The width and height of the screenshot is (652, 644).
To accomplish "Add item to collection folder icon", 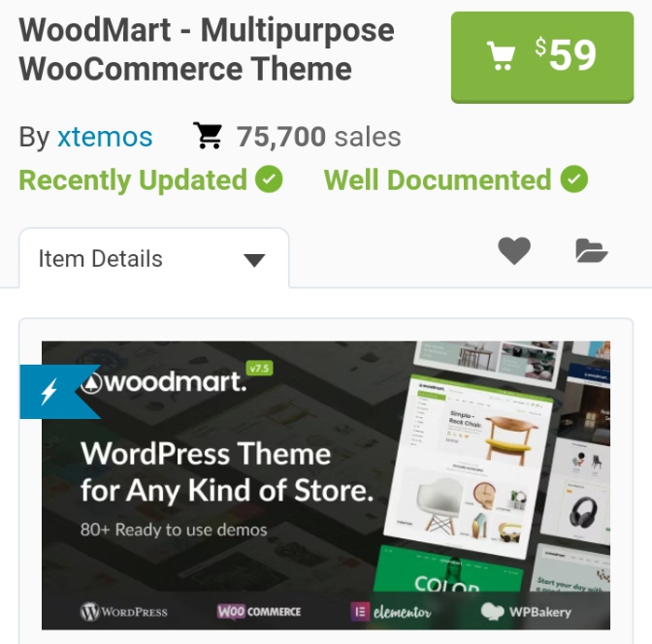I will click(x=591, y=250).
